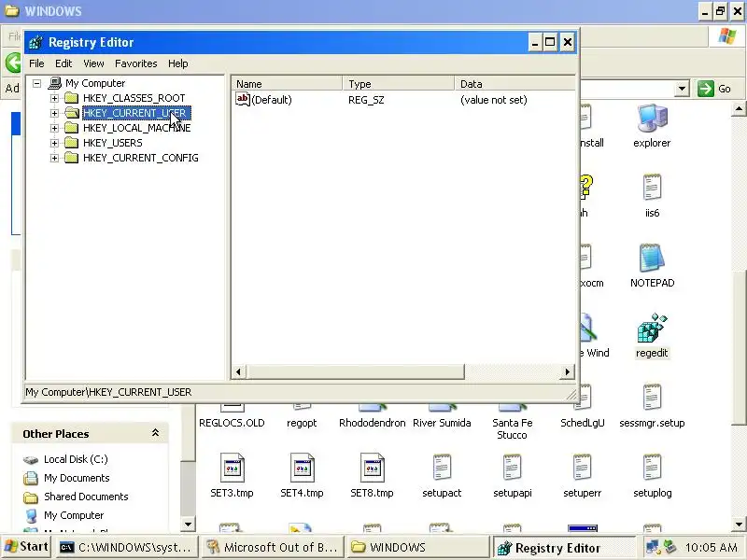This screenshot has height=560, width=747.
Task: Click the Go button in WINDOWS window
Action: point(714,89)
